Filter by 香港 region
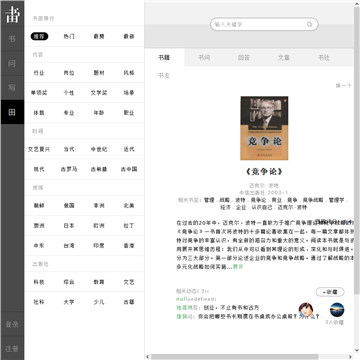360x360 pixels. coord(129,245)
